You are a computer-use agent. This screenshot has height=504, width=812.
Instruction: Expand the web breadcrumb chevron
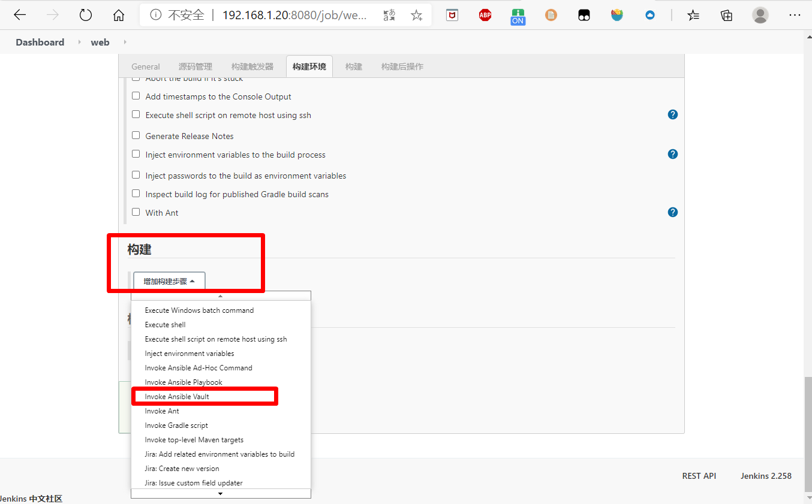point(125,42)
